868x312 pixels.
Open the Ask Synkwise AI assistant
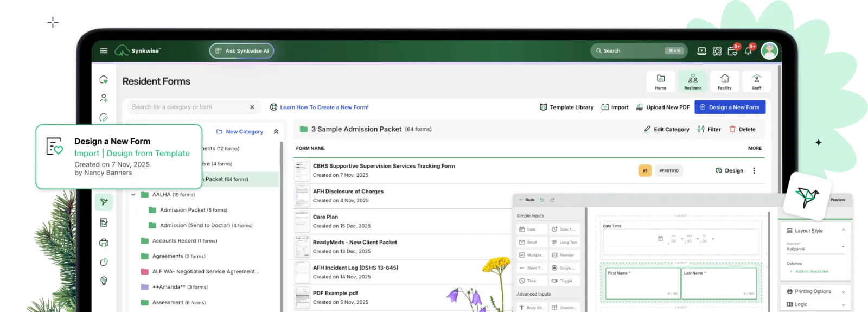click(242, 51)
